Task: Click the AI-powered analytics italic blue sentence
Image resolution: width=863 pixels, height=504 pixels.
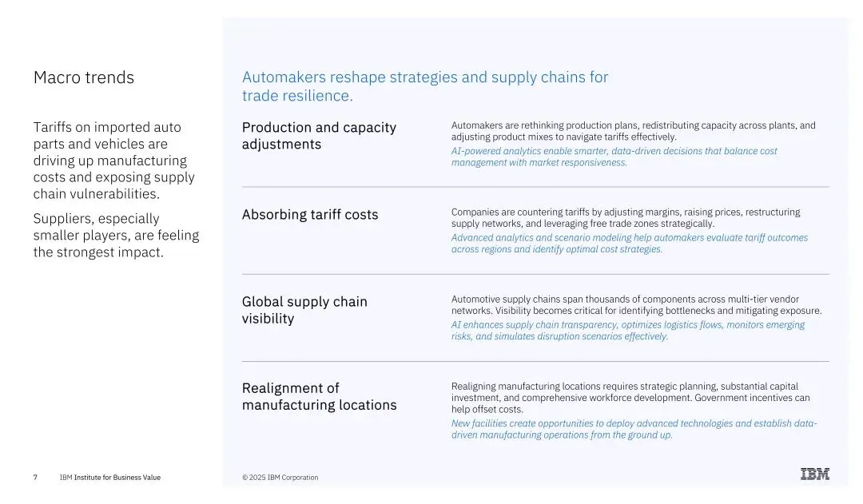Action: (x=614, y=157)
